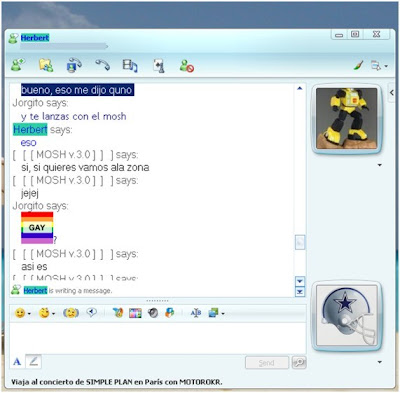Expand the arrow beside the wink icon

[x=53, y=314]
